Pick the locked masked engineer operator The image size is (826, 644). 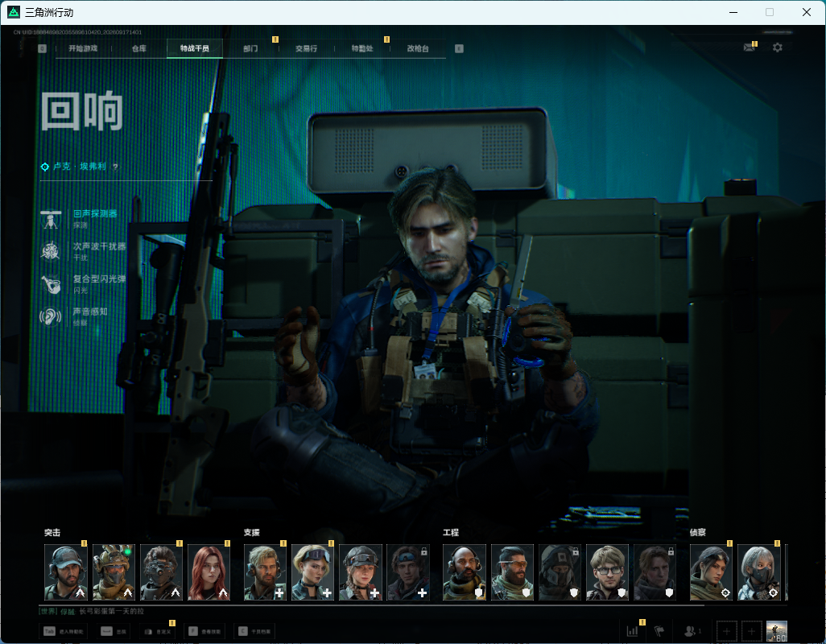click(x=560, y=572)
